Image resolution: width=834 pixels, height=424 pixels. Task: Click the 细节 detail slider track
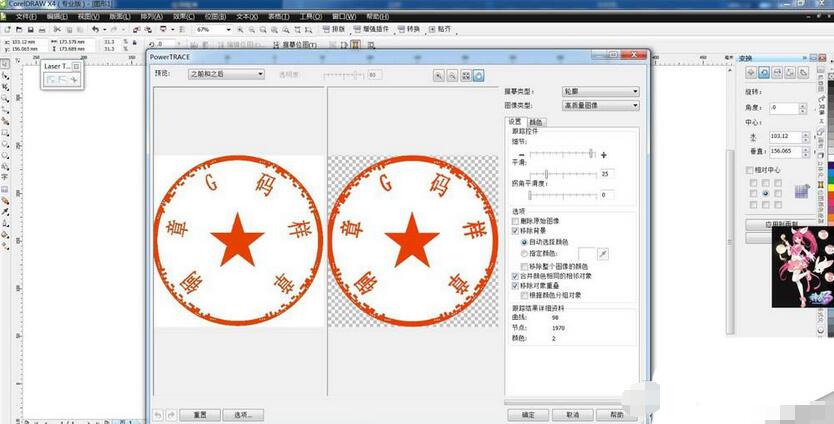[562, 155]
